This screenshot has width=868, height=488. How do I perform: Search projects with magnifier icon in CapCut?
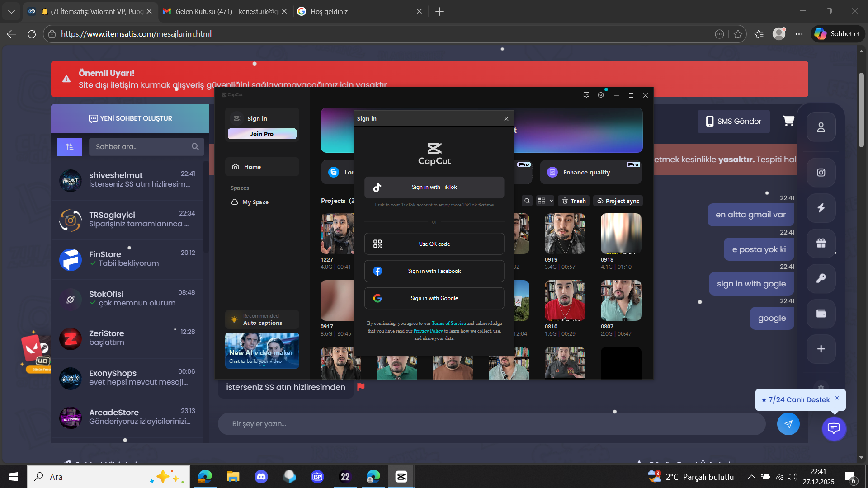pyautogui.click(x=527, y=201)
